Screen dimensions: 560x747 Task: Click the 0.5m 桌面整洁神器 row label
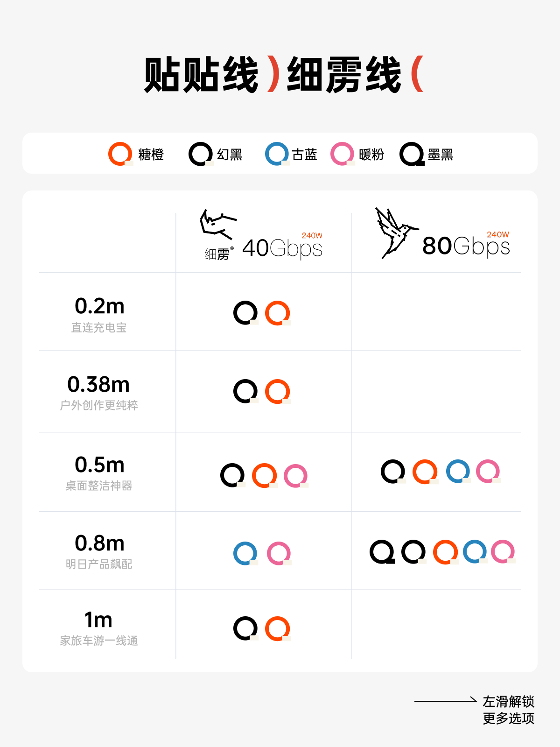pos(99,472)
